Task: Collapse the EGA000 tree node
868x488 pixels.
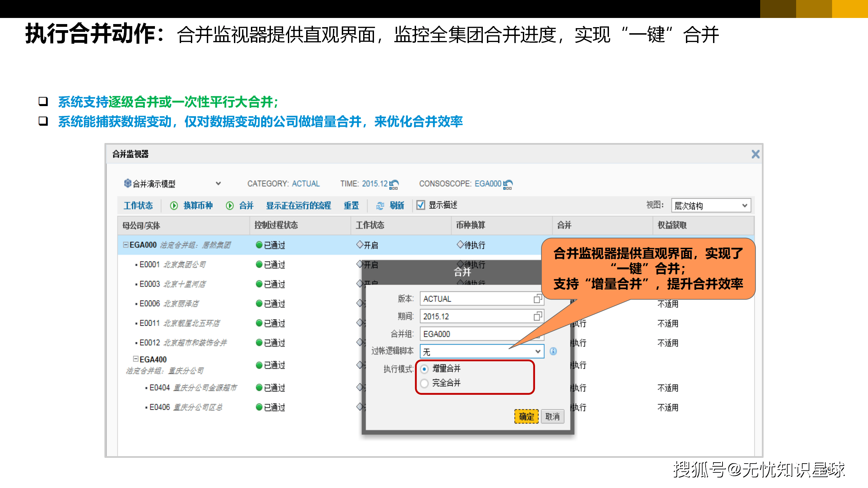Action: (x=126, y=244)
